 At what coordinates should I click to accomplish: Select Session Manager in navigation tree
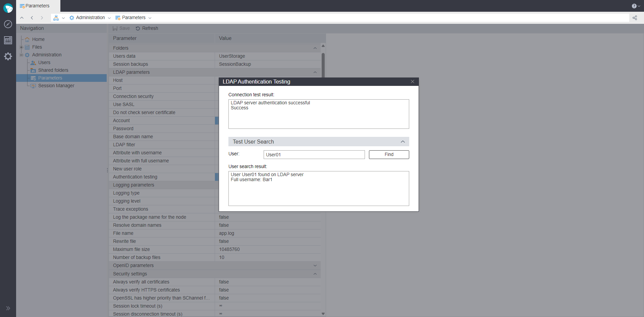click(x=56, y=86)
